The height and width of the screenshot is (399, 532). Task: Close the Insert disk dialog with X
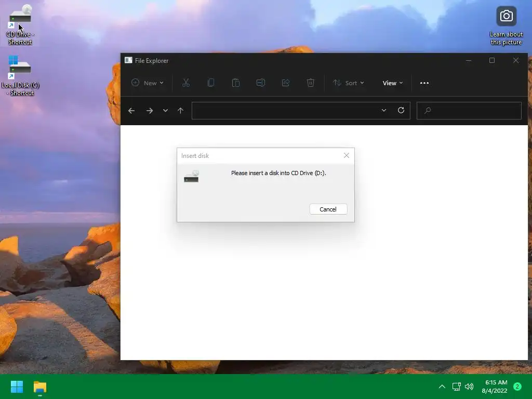(347, 155)
